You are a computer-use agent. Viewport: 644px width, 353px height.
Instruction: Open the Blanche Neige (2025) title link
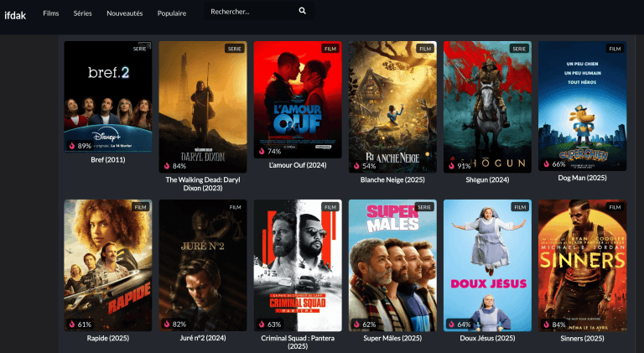click(x=392, y=179)
